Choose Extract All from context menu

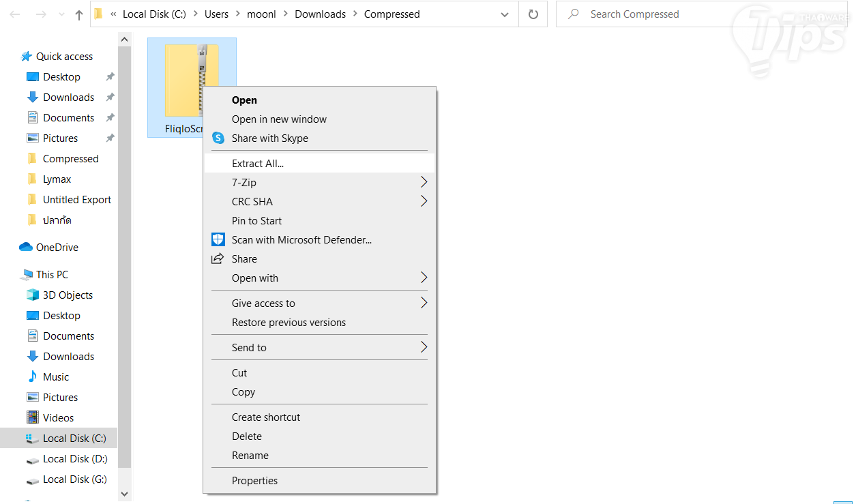258,164
